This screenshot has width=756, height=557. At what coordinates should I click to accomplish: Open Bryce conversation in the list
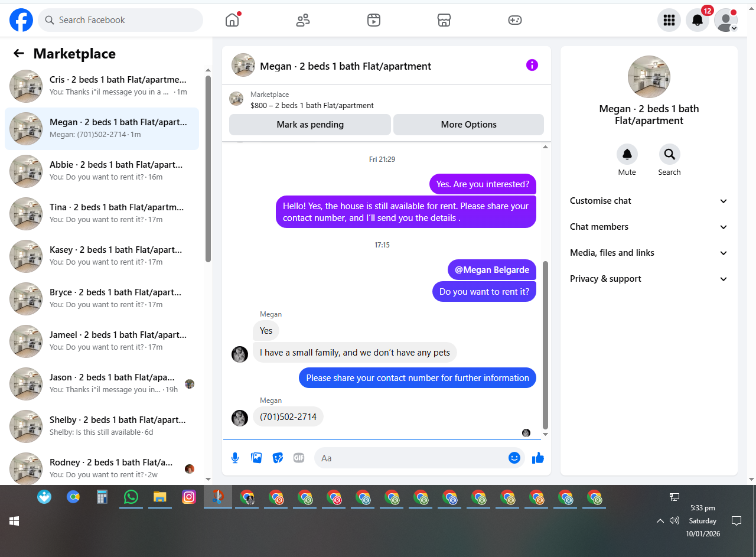[102, 299]
